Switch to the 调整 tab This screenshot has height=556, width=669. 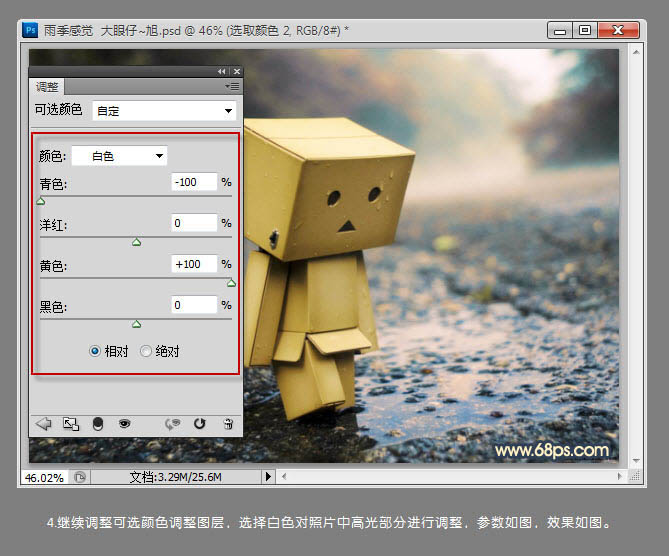point(47,87)
